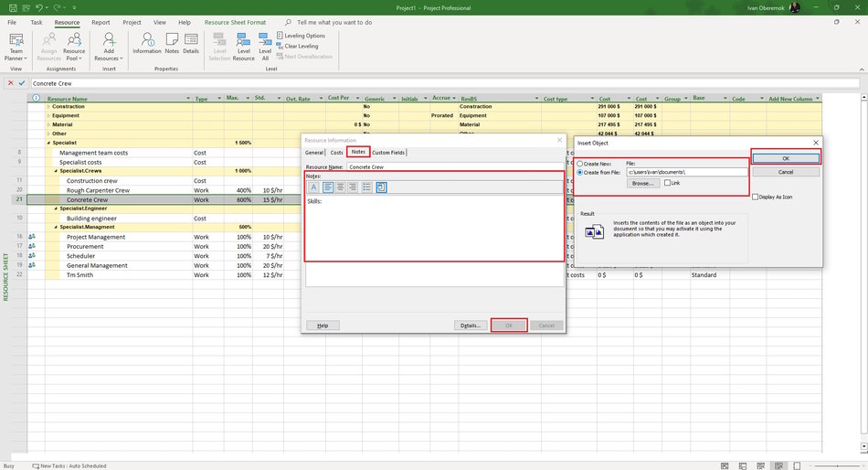Viewport: 868px width, 470px height.
Task: Click the Insert Object icon in Notes toolbar
Action: (x=381, y=187)
